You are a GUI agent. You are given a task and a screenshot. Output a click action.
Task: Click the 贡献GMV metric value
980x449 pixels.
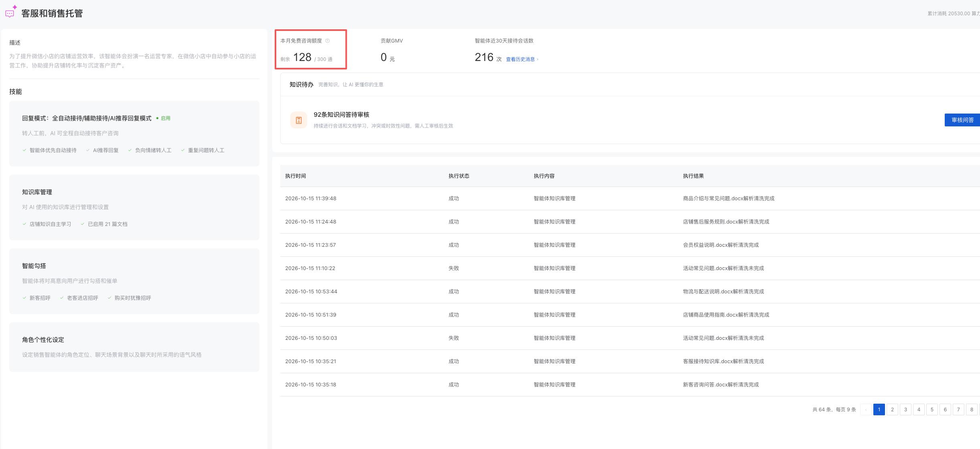click(387, 57)
